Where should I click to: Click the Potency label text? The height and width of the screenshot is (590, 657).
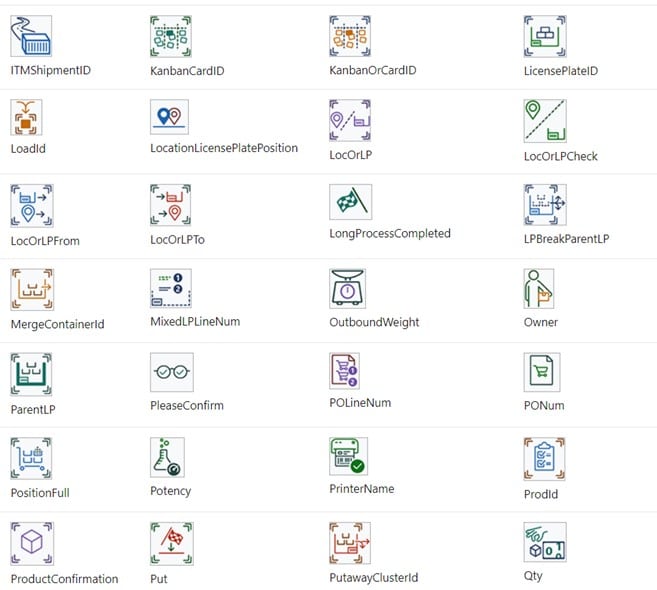coord(170,491)
